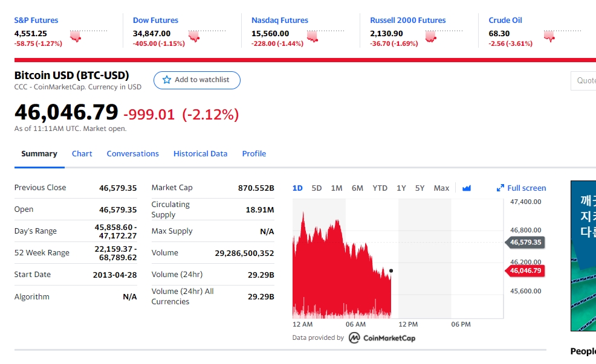The width and height of the screenshot is (596, 364).
Task: Click the Start Date value 2013-04-28
Action: [x=115, y=275]
